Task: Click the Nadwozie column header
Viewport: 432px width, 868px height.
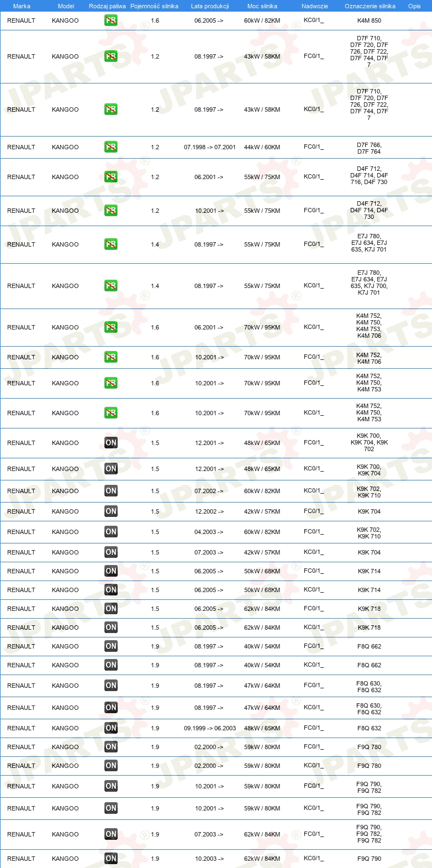Action: click(x=315, y=6)
